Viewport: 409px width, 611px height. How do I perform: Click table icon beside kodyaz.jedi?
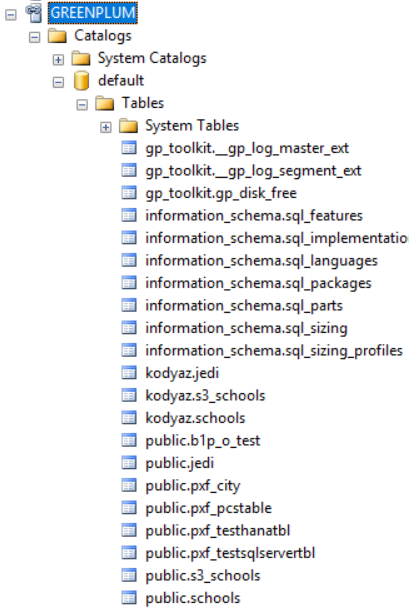[x=129, y=373]
